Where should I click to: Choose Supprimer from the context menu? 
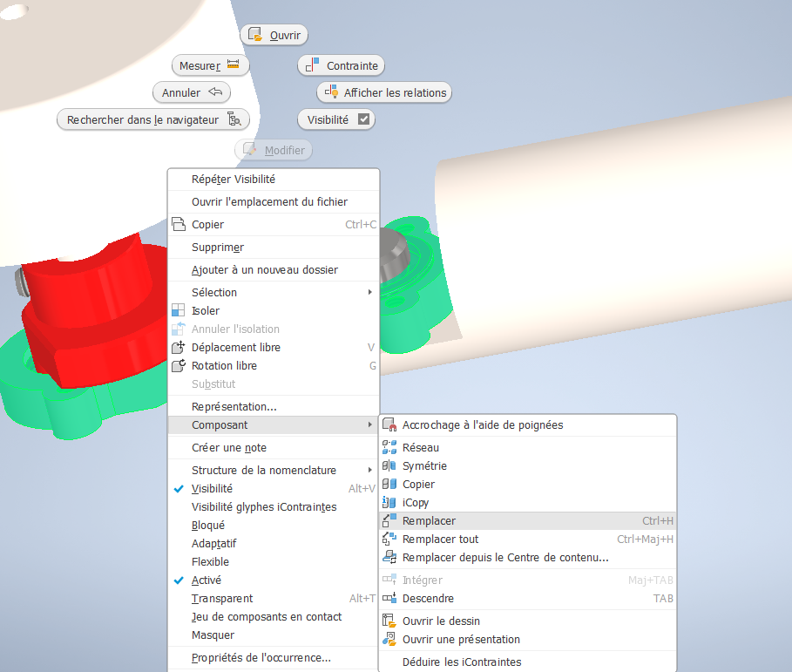click(218, 248)
